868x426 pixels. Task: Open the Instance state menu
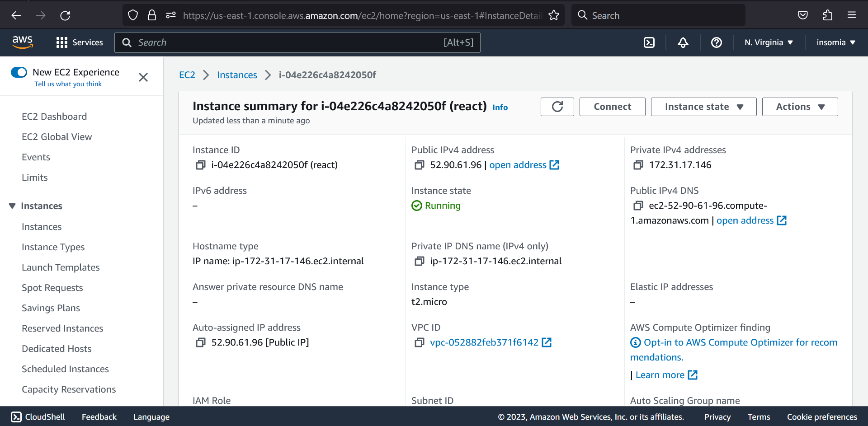point(703,107)
